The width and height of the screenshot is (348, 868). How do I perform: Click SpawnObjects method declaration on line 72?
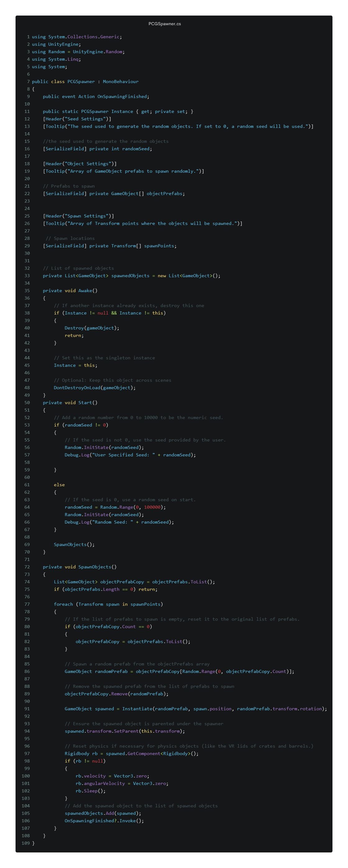[x=94, y=567]
